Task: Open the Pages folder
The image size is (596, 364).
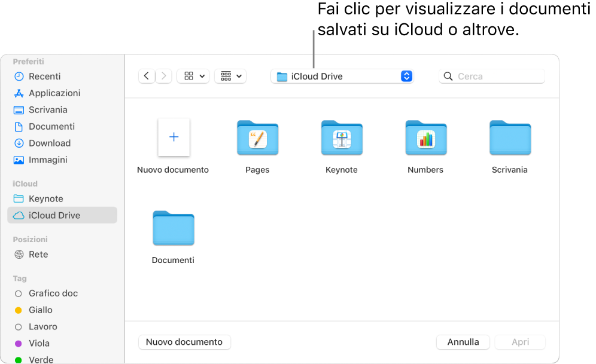Action: [257, 138]
